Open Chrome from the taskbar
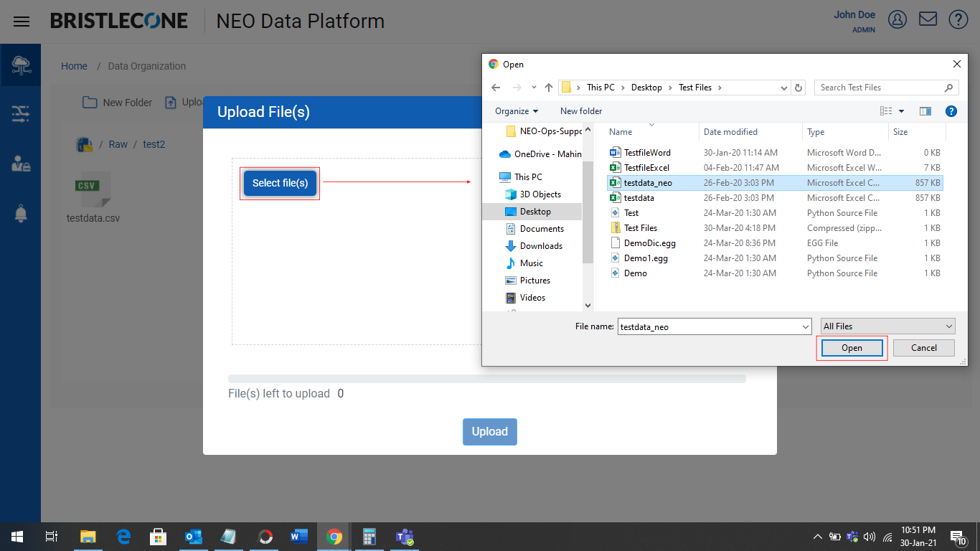 pyautogui.click(x=334, y=537)
